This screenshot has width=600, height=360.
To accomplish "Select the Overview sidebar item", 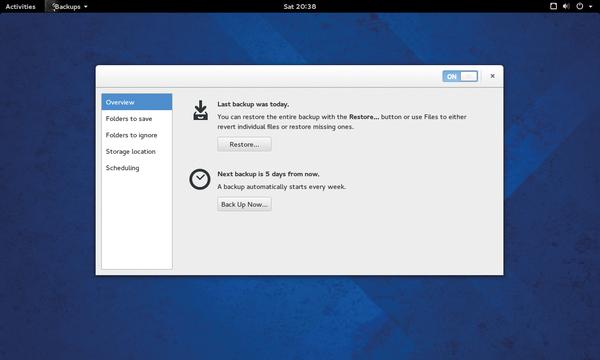I will click(137, 102).
